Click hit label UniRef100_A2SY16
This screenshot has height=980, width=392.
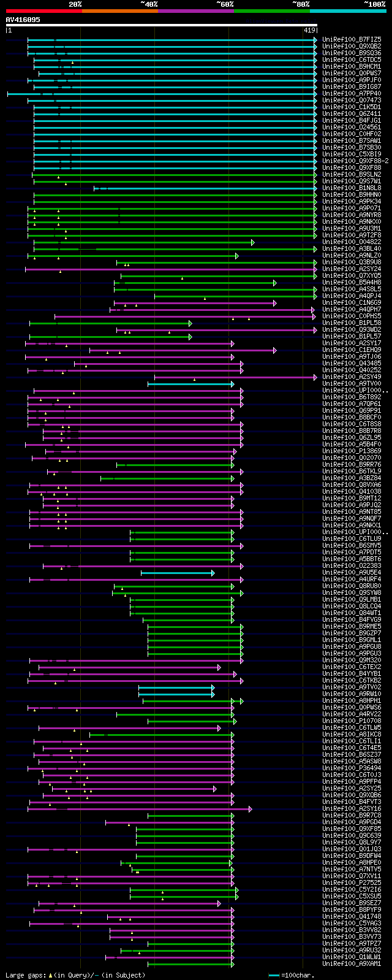[x=352, y=808]
